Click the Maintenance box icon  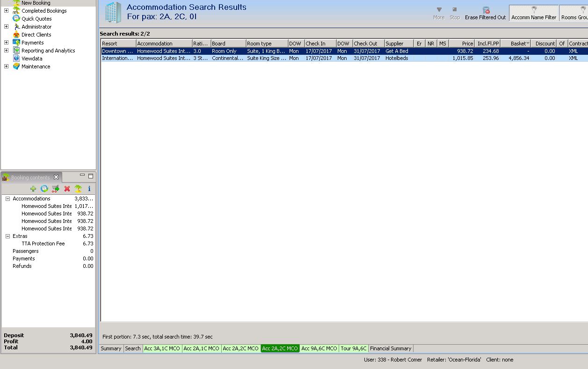pos(16,66)
